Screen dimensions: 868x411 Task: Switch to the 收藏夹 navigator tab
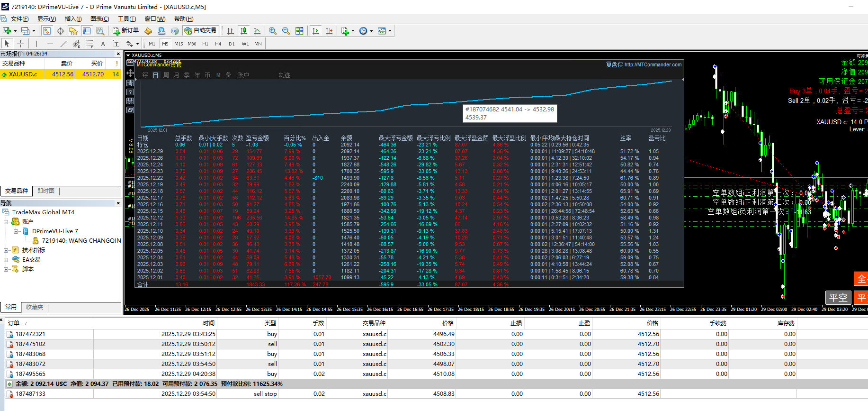pyautogui.click(x=35, y=307)
